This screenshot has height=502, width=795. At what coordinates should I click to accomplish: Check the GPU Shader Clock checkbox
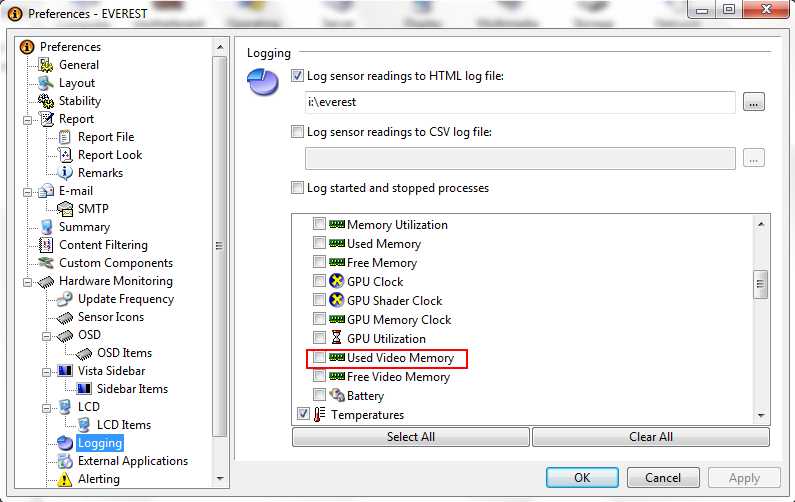319,300
